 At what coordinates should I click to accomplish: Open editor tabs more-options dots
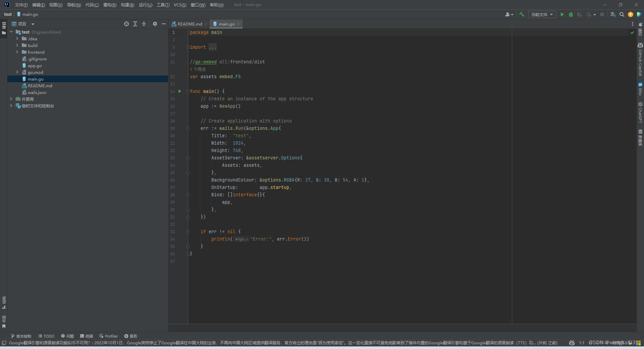click(x=633, y=24)
